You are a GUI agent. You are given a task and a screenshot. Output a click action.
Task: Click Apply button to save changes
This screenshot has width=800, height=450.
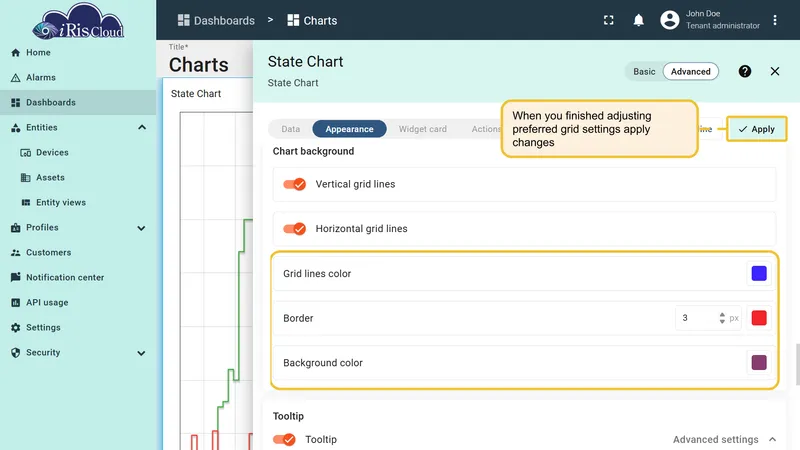click(x=756, y=129)
